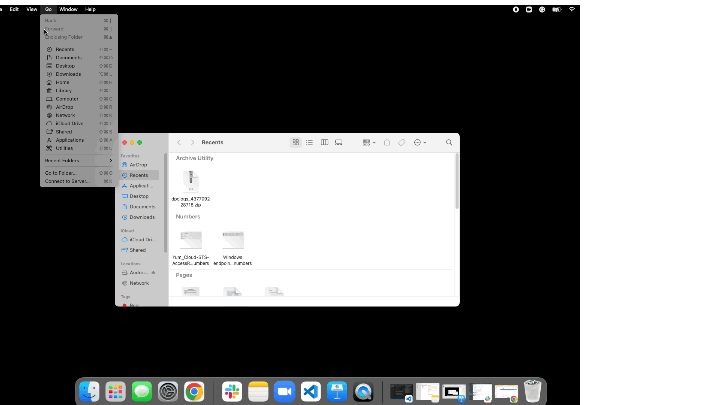Click the tag icon in Finder toolbar
The width and height of the screenshot is (720, 405).
click(x=401, y=143)
